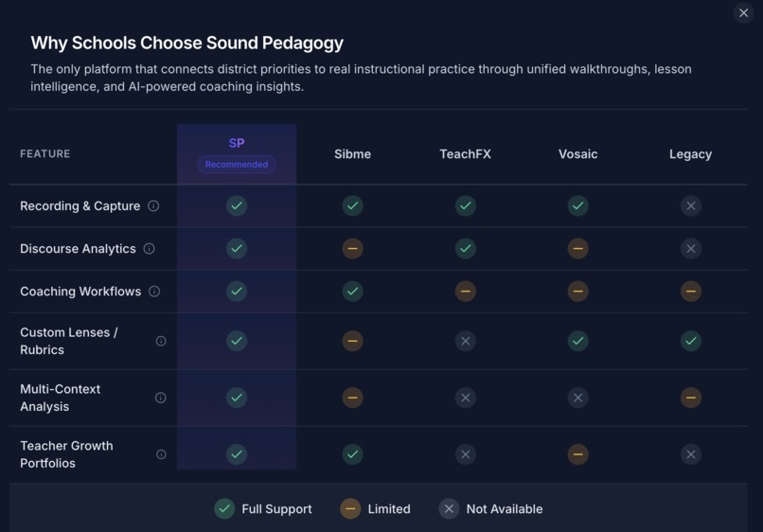Click Sibme limited icon for Multi-Context Analysis

[x=352, y=398]
